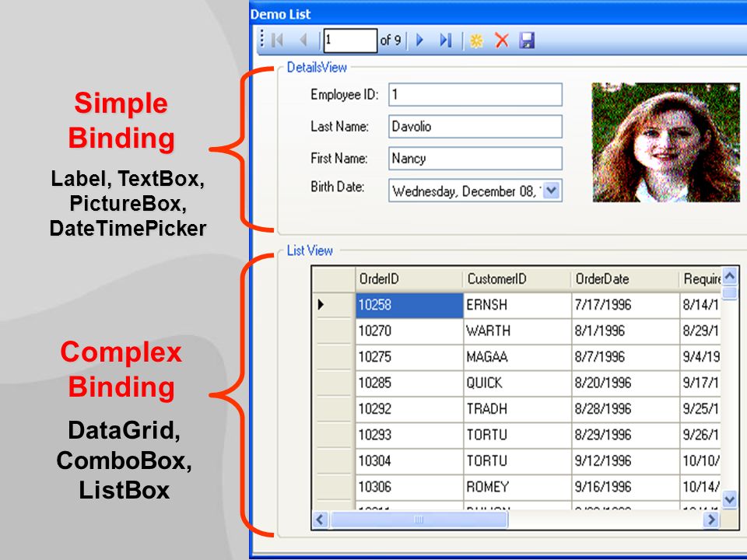Select cell OrderID 10304
747x560 pixels.
click(409, 460)
